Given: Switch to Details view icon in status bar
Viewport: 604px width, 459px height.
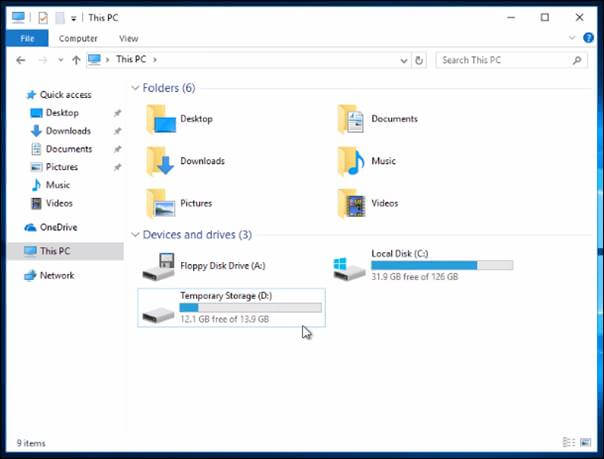Looking at the screenshot, I should click(569, 442).
